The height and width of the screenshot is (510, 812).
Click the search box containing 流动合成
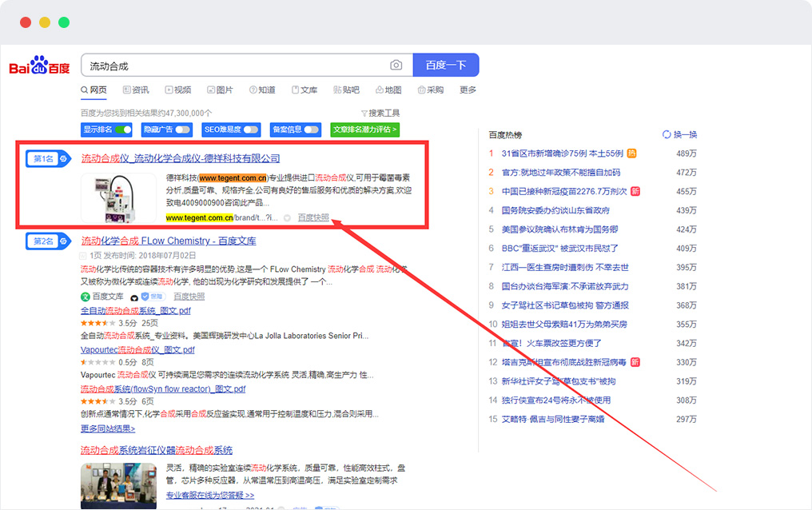click(x=247, y=66)
